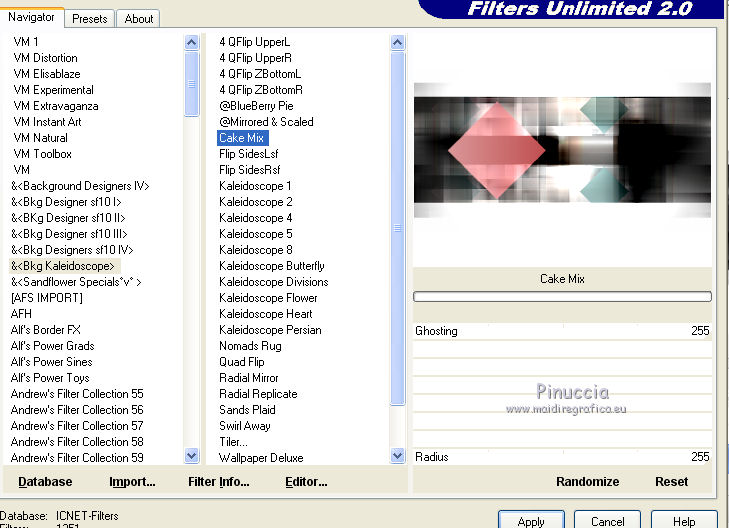Select VM Experimental category
Viewport: 729px width, 528px height.
click(x=53, y=90)
